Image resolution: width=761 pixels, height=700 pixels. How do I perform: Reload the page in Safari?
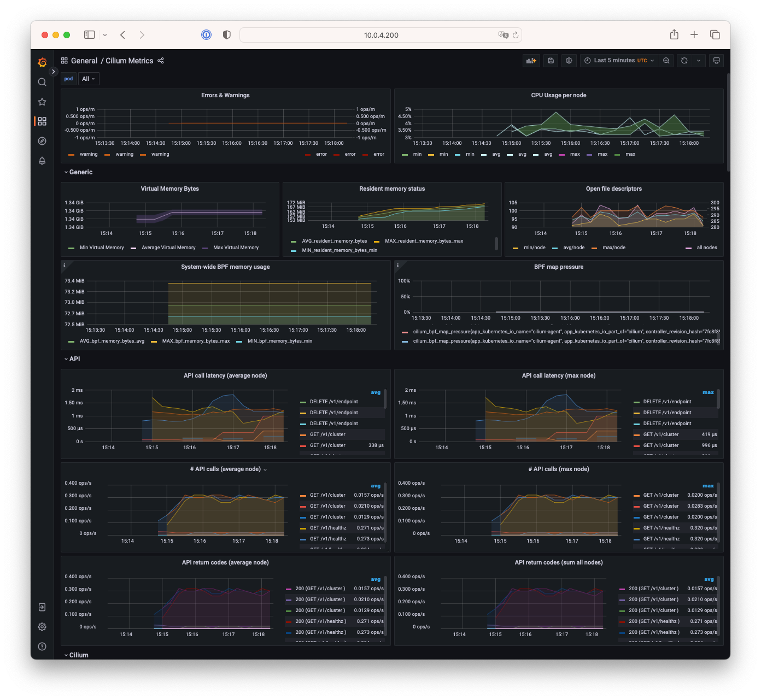click(516, 35)
